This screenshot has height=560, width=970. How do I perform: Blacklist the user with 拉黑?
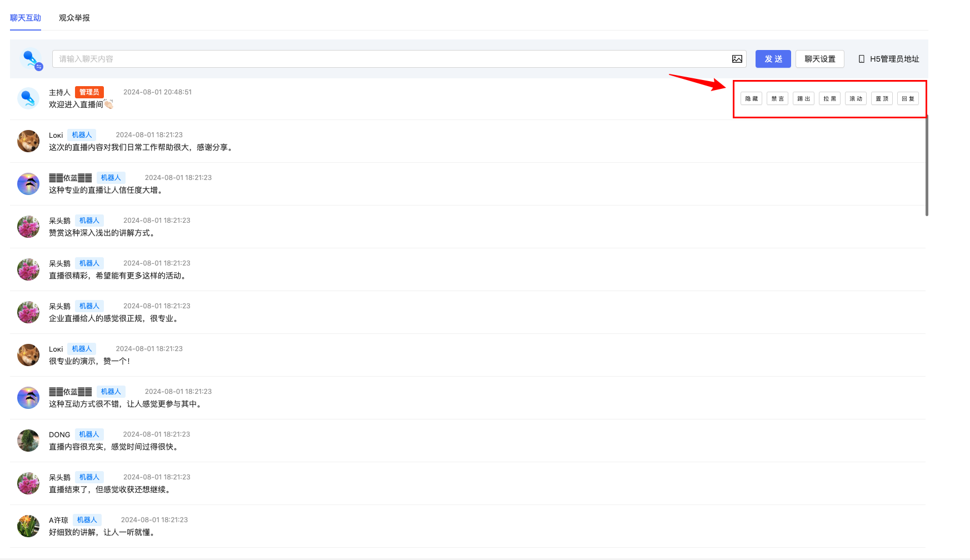point(829,99)
